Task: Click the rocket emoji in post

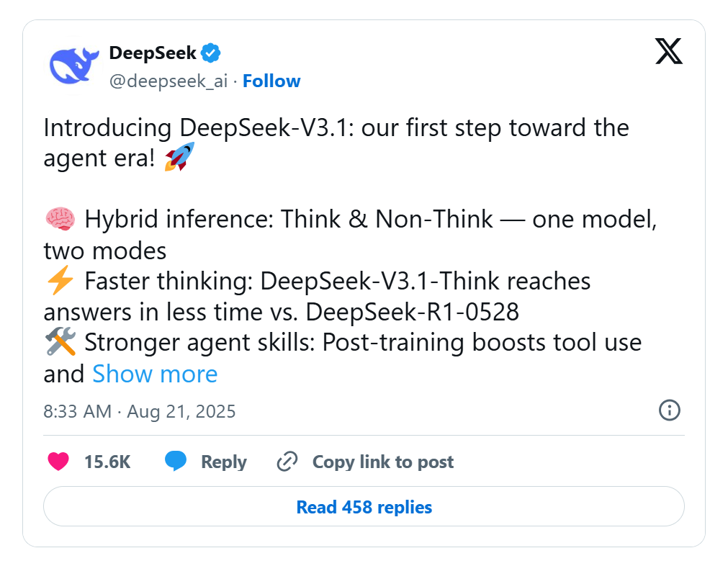Action: pos(180,157)
